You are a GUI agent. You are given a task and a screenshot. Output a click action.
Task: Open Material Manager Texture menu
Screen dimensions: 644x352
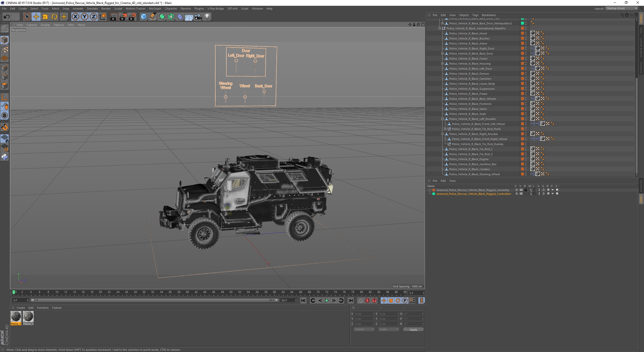click(57, 308)
